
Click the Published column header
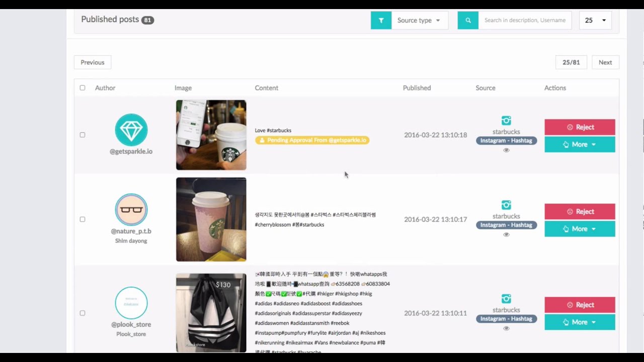pos(417,88)
